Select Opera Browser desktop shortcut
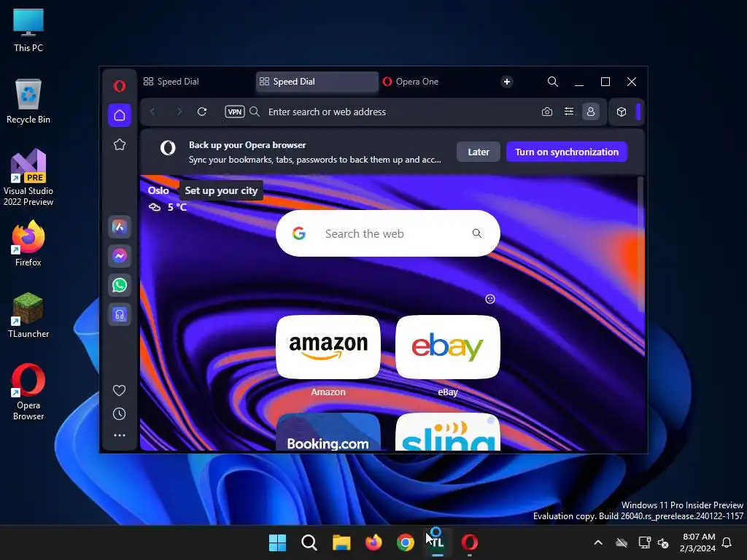The width and height of the screenshot is (747, 560). point(28,392)
